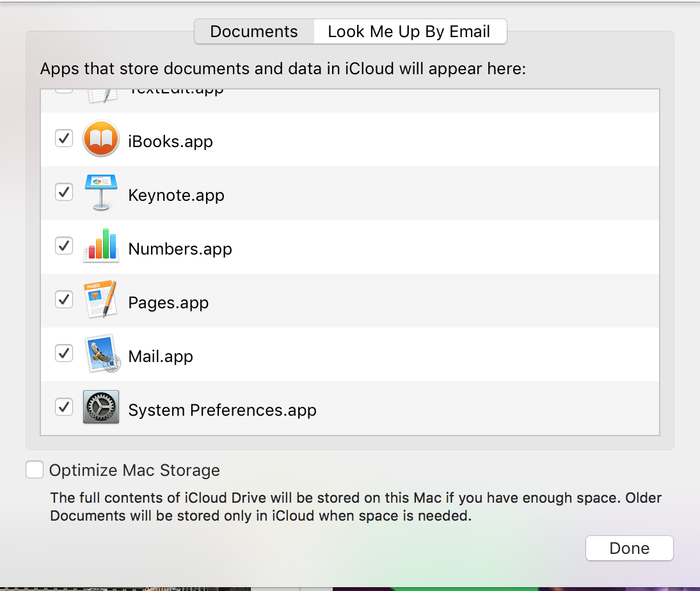Image resolution: width=700 pixels, height=591 pixels.
Task: Toggle the System Preferences.app checkbox
Action: tap(64, 407)
